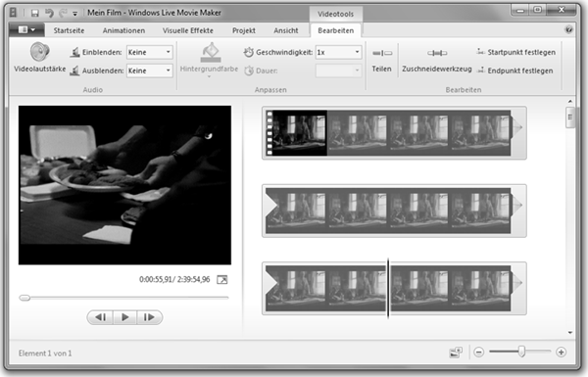The width and height of the screenshot is (588, 377).
Task: Step to the next frame
Action: [149, 317]
